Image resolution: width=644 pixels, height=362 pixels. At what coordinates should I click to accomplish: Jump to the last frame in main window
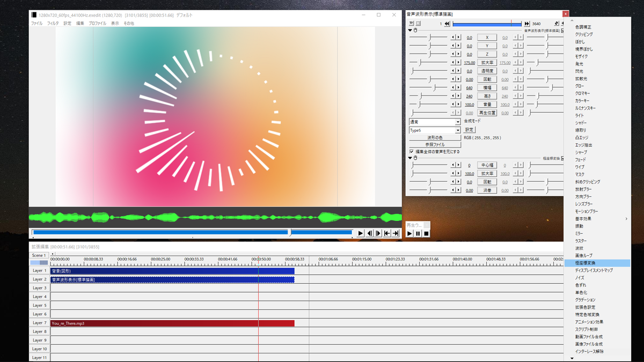tap(396, 233)
